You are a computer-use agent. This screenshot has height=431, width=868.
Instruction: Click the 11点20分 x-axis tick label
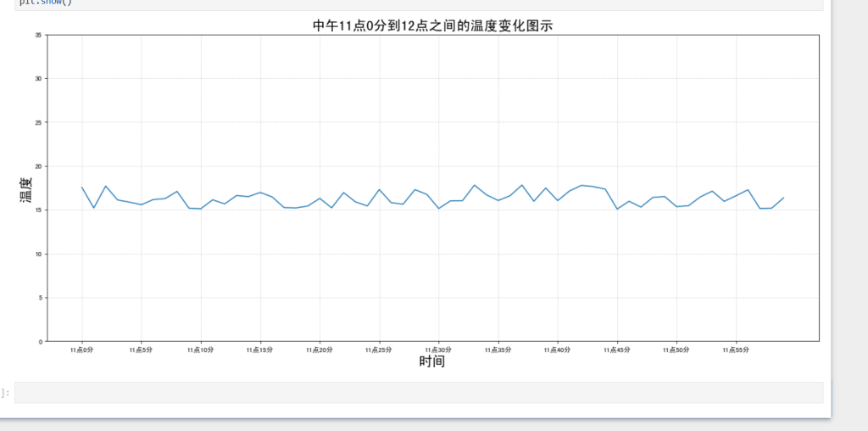tap(320, 350)
